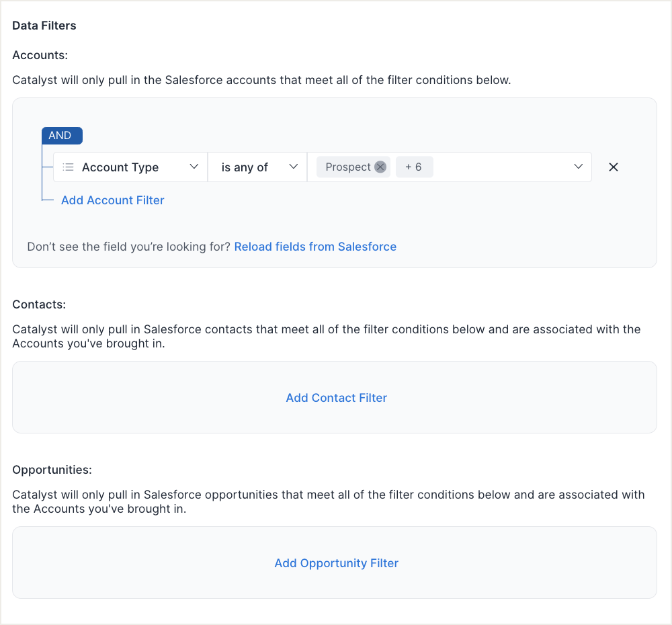
Task: Add an Opportunity Filter
Action: coord(336,563)
